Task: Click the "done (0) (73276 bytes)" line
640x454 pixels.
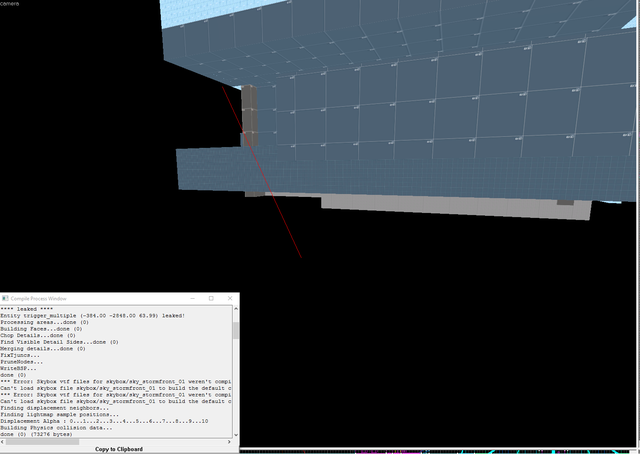Action: pos(36,434)
